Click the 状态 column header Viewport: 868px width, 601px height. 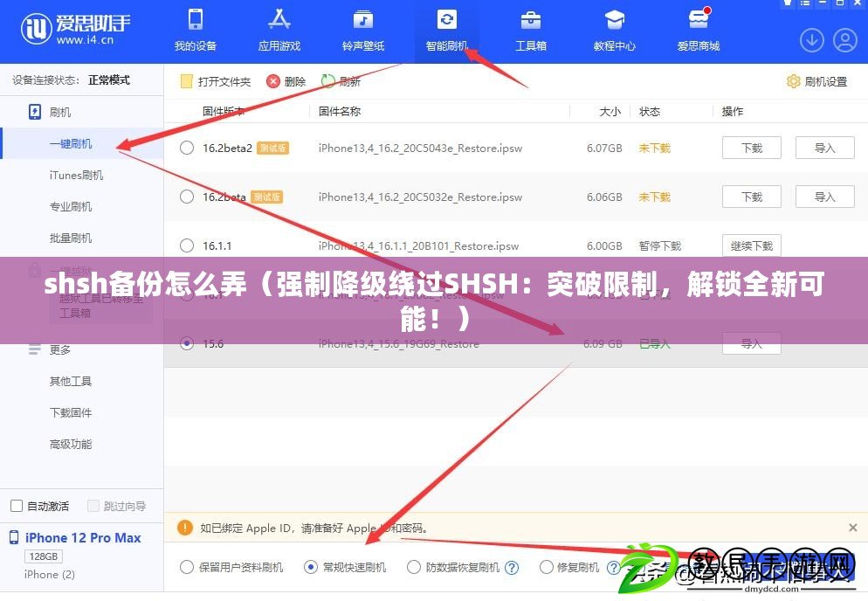pos(650,111)
